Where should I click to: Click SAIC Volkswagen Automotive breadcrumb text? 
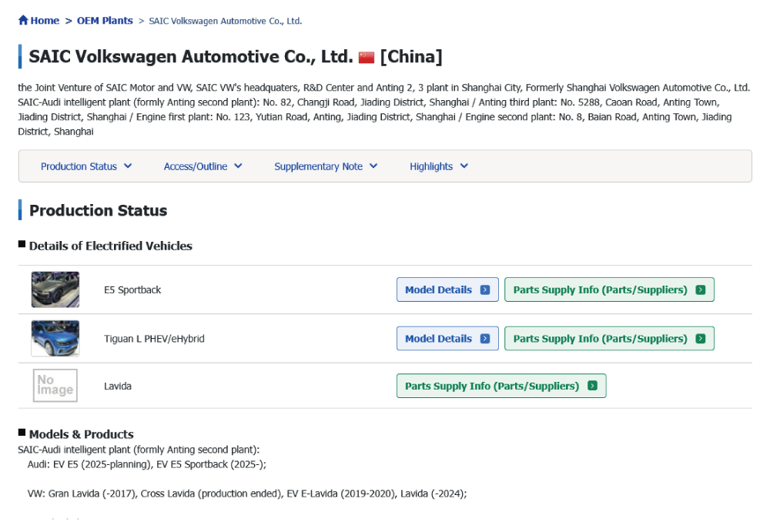click(x=225, y=22)
